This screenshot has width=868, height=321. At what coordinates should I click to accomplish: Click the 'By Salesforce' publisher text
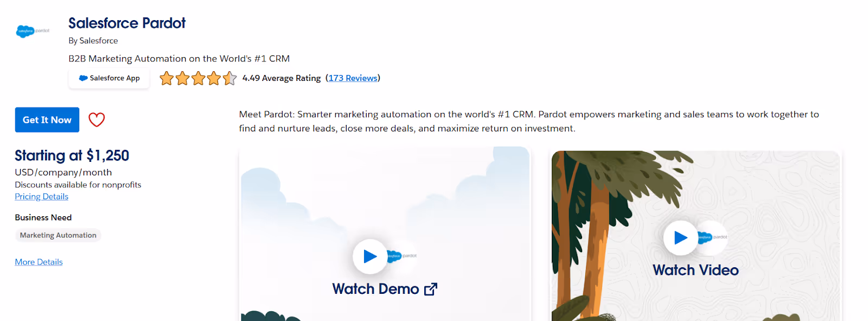click(93, 41)
